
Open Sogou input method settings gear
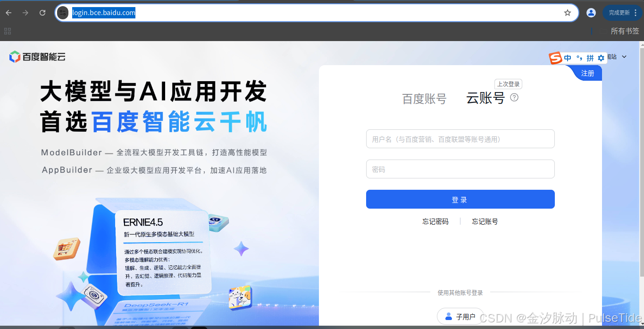(x=601, y=58)
